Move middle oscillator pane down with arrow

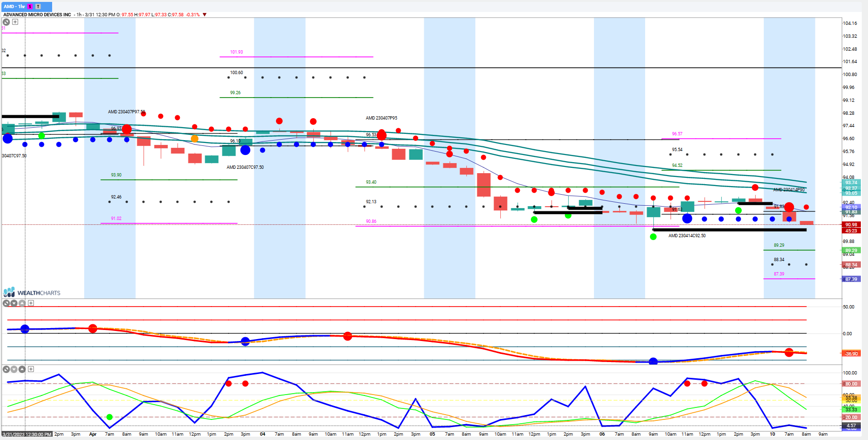click(14, 303)
